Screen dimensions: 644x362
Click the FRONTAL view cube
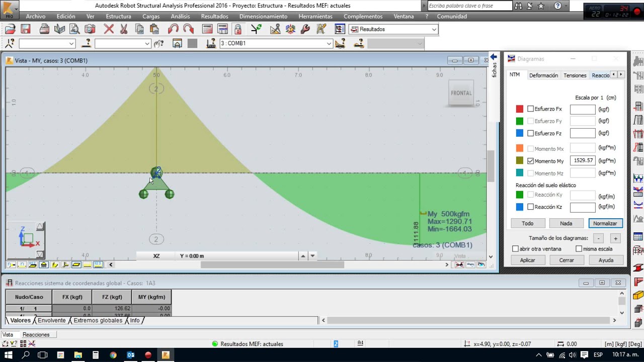461,93
